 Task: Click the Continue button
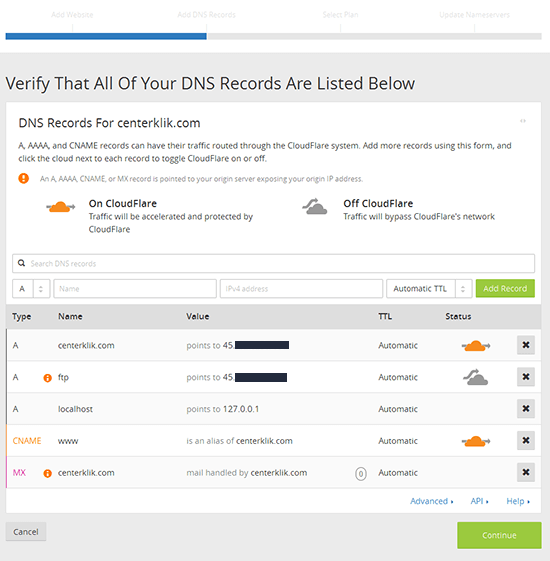(499, 535)
